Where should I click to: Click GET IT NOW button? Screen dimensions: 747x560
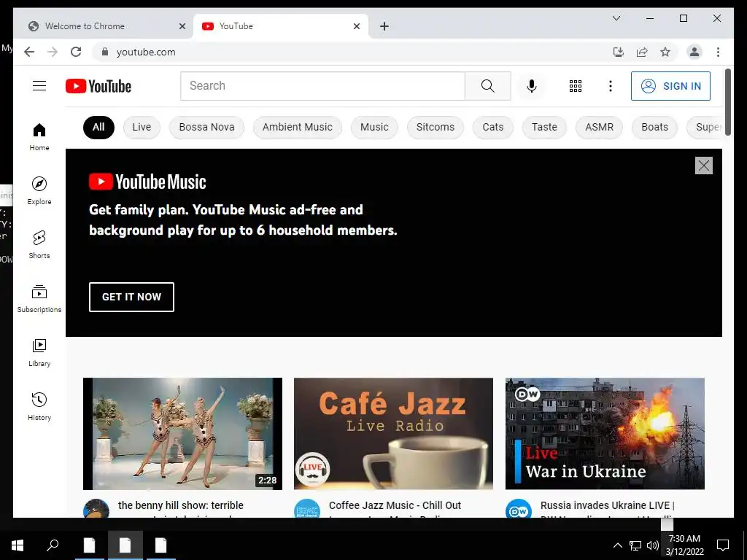131,297
